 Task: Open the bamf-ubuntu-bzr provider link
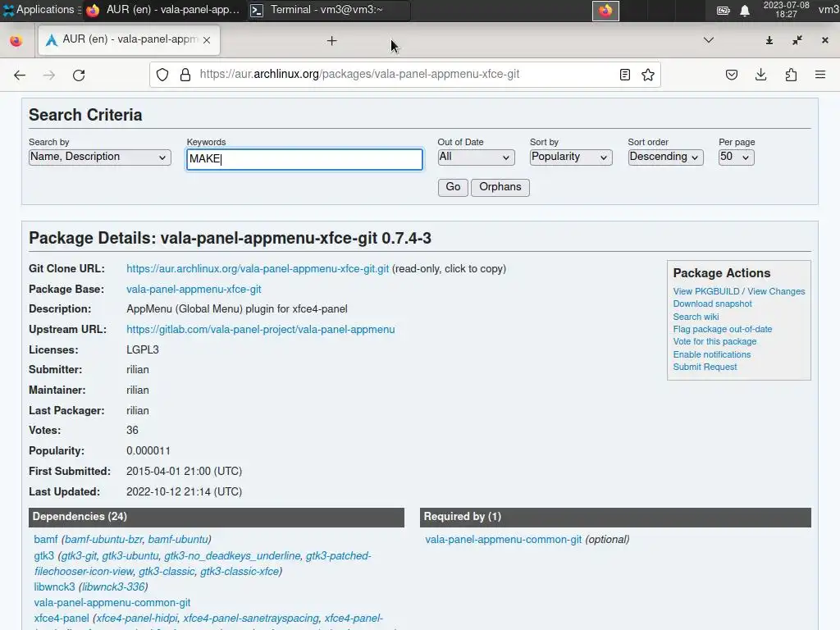click(x=103, y=540)
